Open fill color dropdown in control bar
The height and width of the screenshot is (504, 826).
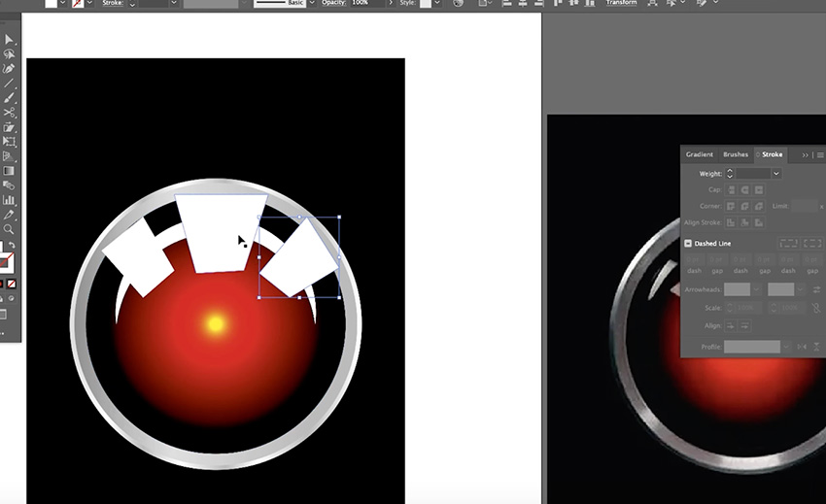63,3
